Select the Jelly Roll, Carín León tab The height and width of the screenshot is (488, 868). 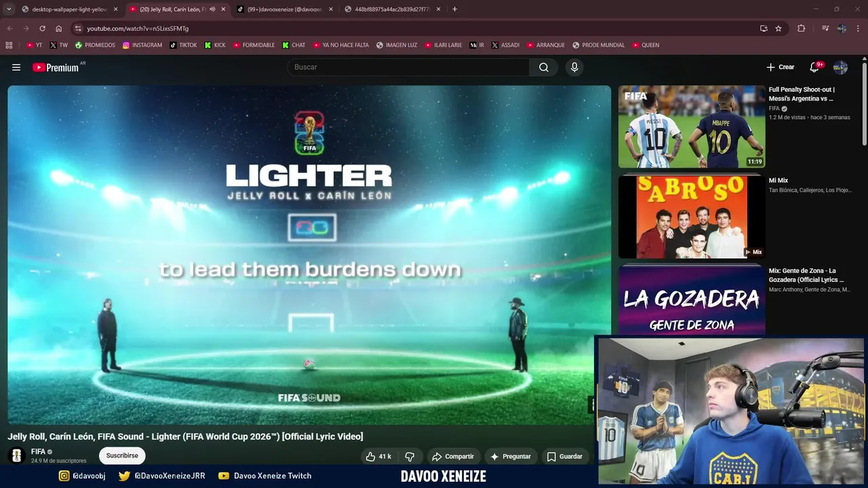pyautogui.click(x=172, y=9)
